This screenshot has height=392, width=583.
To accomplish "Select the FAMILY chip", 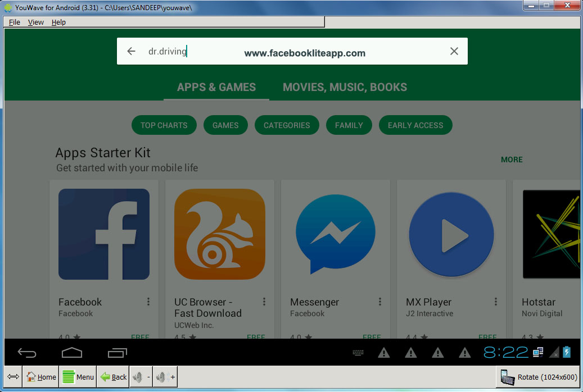I will (x=349, y=125).
